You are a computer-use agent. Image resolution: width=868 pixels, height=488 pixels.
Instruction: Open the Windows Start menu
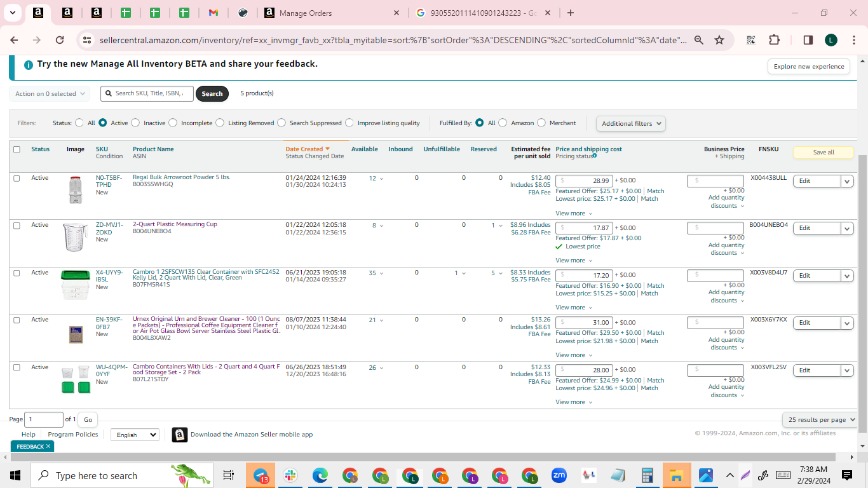click(x=15, y=475)
